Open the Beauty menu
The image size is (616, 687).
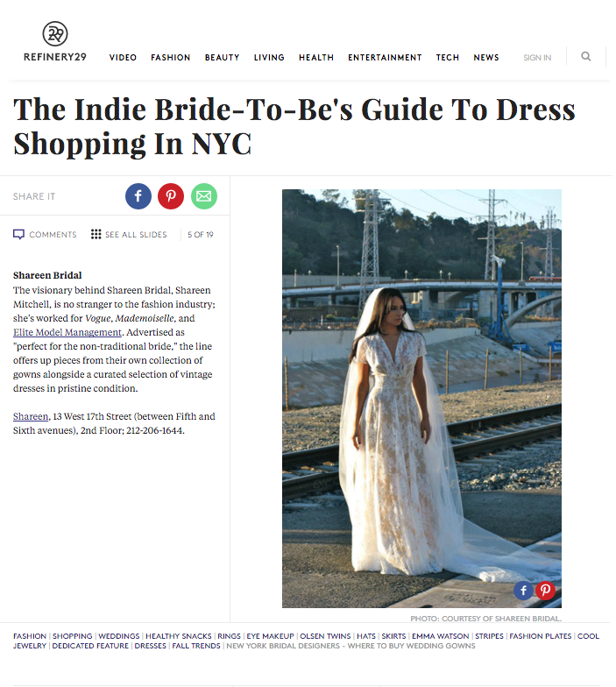[223, 58]
